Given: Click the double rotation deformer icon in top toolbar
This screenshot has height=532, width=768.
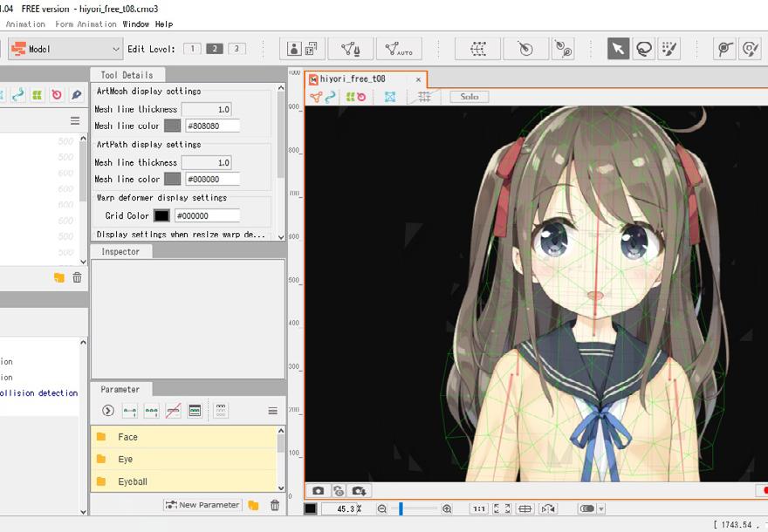Looking at the screenshot, I should [563, 49].
